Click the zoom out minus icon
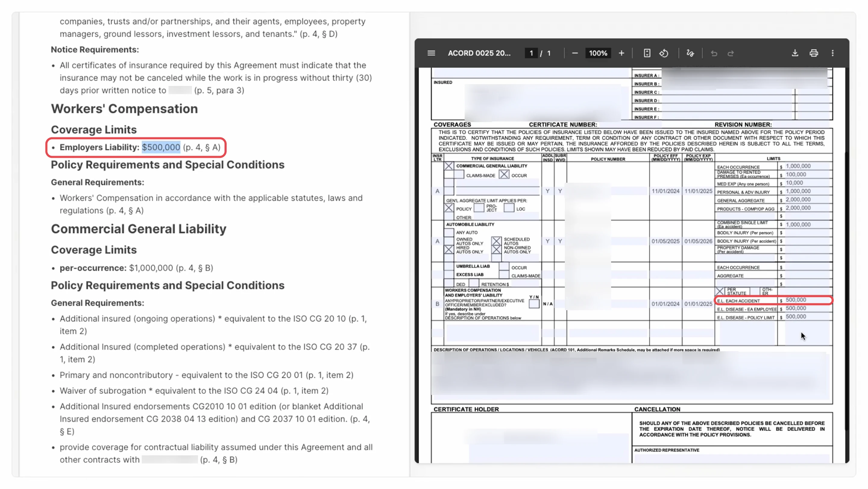 [x=575, y=53]
